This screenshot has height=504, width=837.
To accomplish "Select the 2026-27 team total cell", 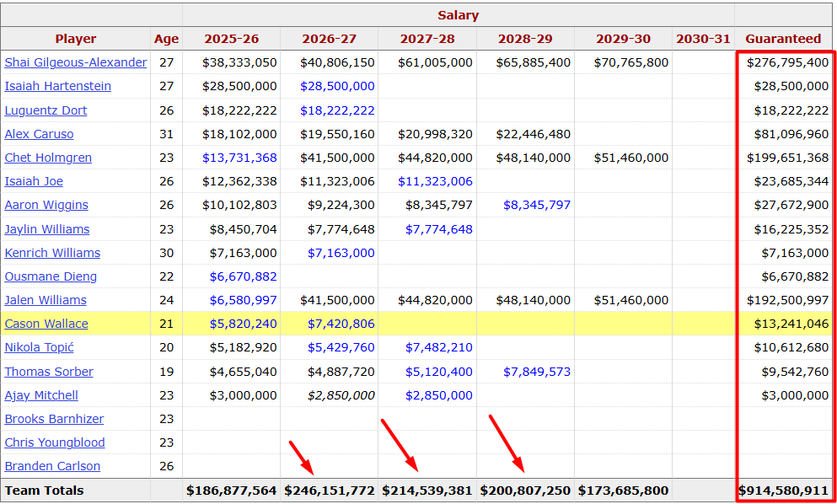I will point(330,491).
